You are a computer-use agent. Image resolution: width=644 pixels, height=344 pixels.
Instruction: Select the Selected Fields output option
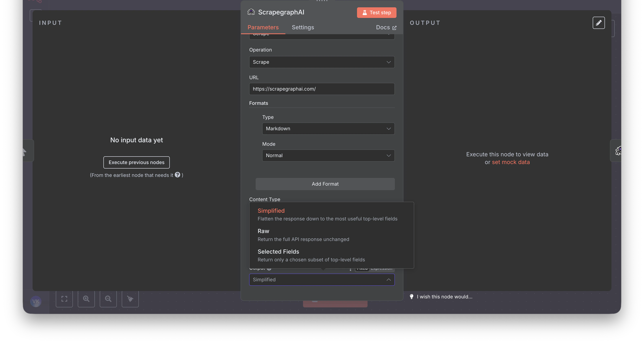332,255
